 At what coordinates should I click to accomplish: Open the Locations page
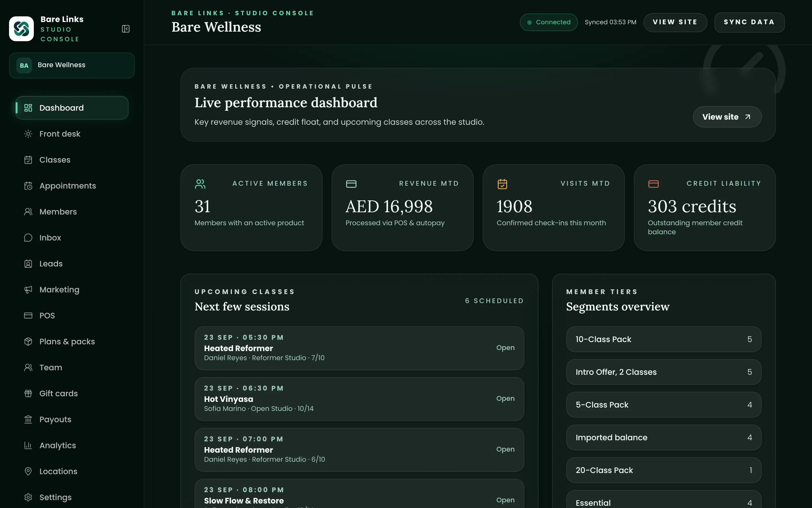[72, 471]
